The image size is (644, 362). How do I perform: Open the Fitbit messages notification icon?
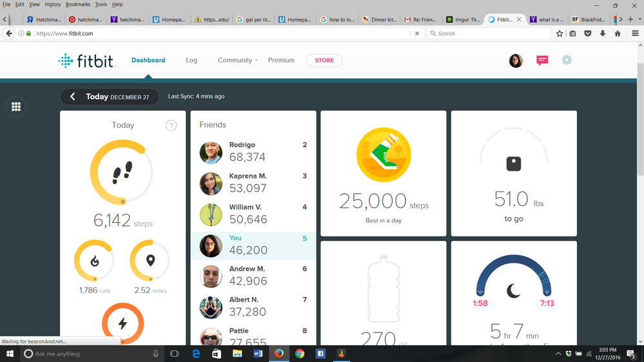(x=542, y=60)
